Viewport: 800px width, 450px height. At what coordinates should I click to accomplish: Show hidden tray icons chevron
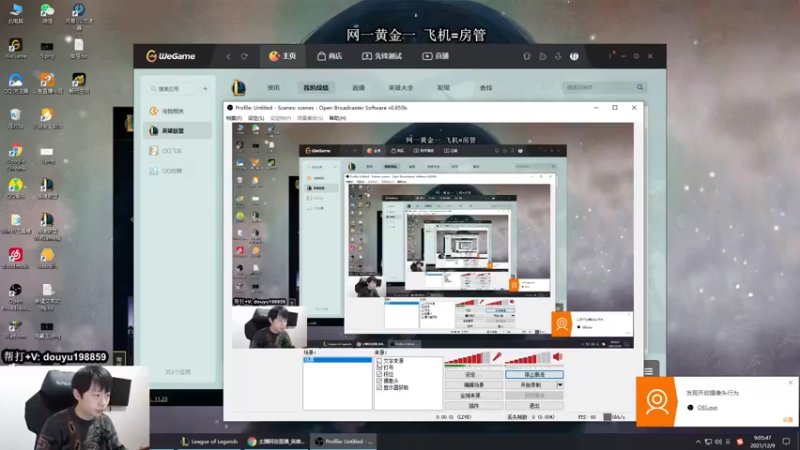tap(698, 442)
